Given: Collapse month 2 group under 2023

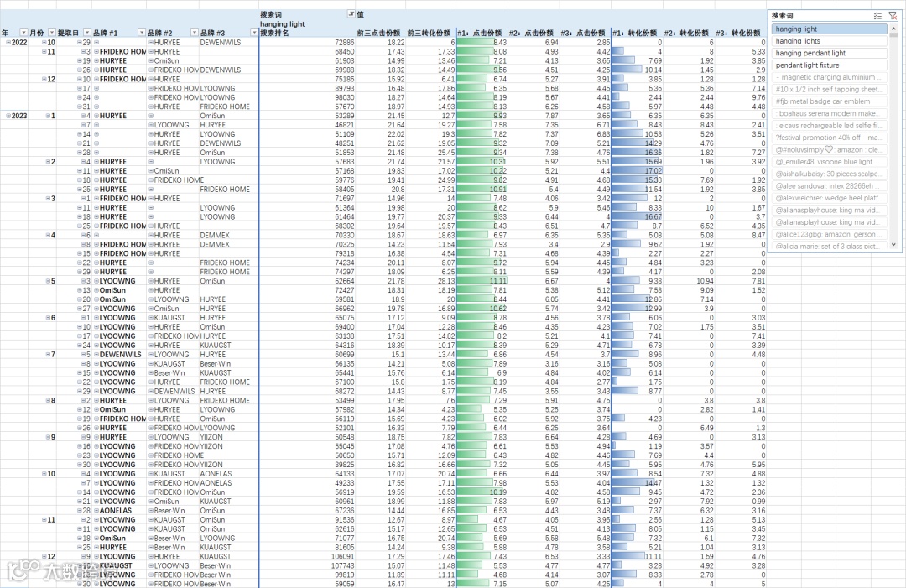Looking at the screenshot, I should (x=48, y=162).
